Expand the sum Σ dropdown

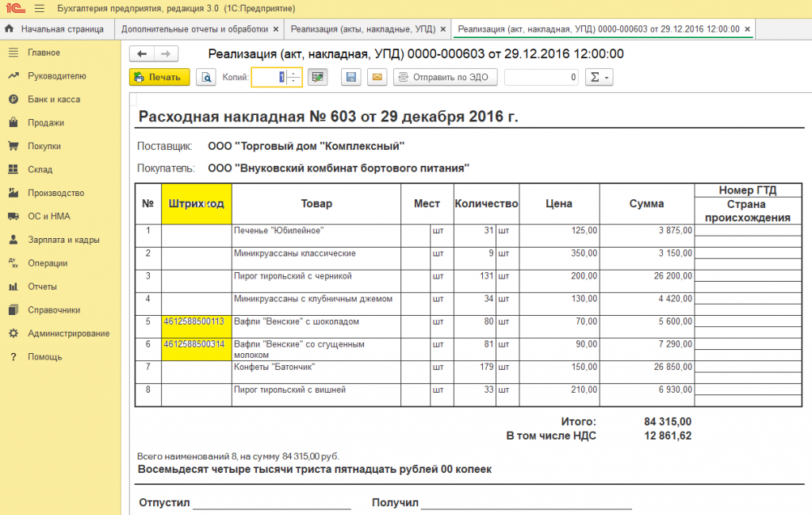pos(599,77)
